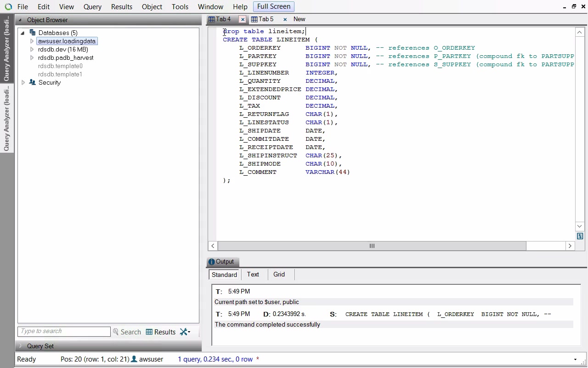Click the info icon on the Output panel

(x=211, y=262)
